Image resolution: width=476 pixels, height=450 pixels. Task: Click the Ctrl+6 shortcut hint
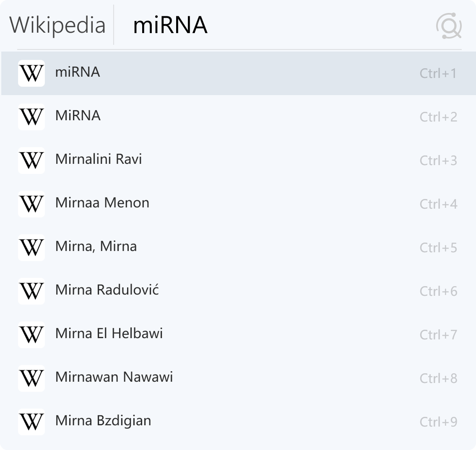point(438,291)
